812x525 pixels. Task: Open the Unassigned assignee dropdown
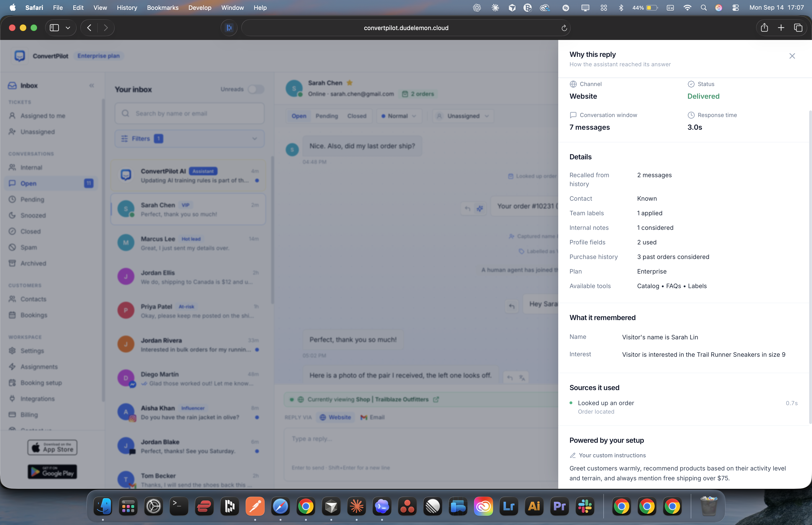[x=463, y=116]
